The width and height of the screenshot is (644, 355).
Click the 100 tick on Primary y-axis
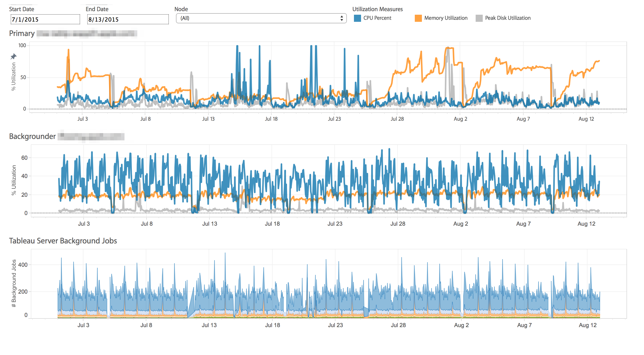point(22,45)
